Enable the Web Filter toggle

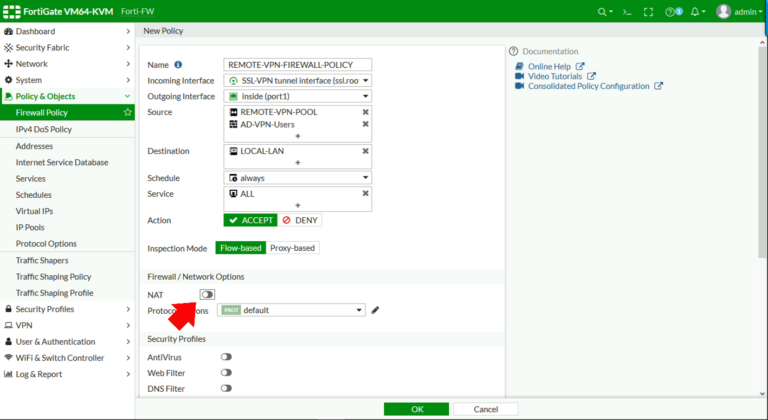(x=226, y=372)
